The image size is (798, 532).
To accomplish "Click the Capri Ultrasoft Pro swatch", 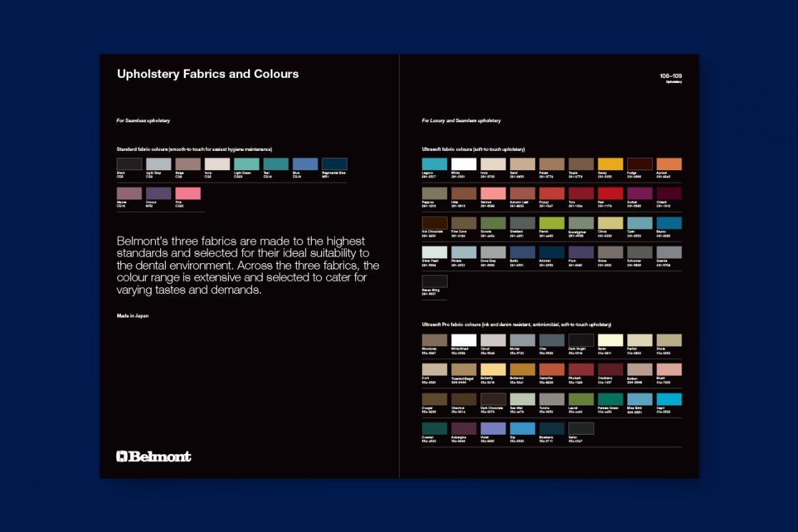I will click(669, 399).
